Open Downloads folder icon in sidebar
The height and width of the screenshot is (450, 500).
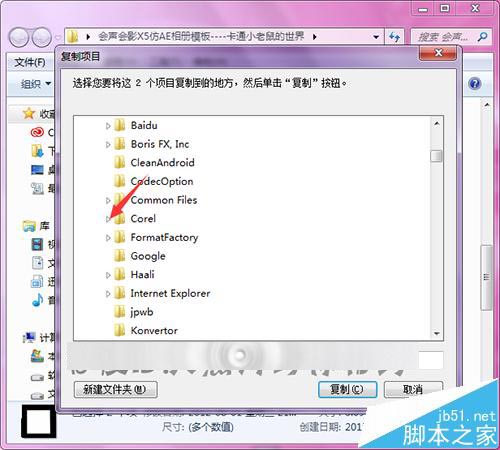pyautogui.click(x=37, y=151)
